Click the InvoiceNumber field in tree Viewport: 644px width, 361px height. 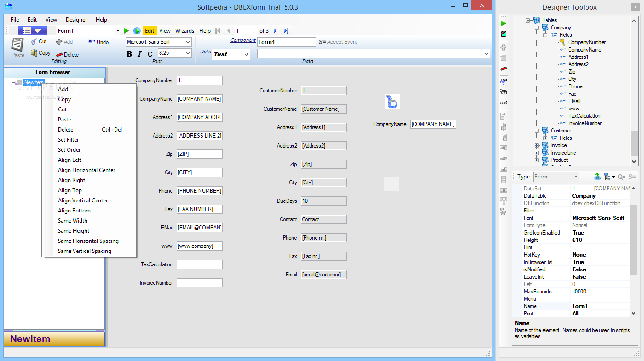click(585, 123)
